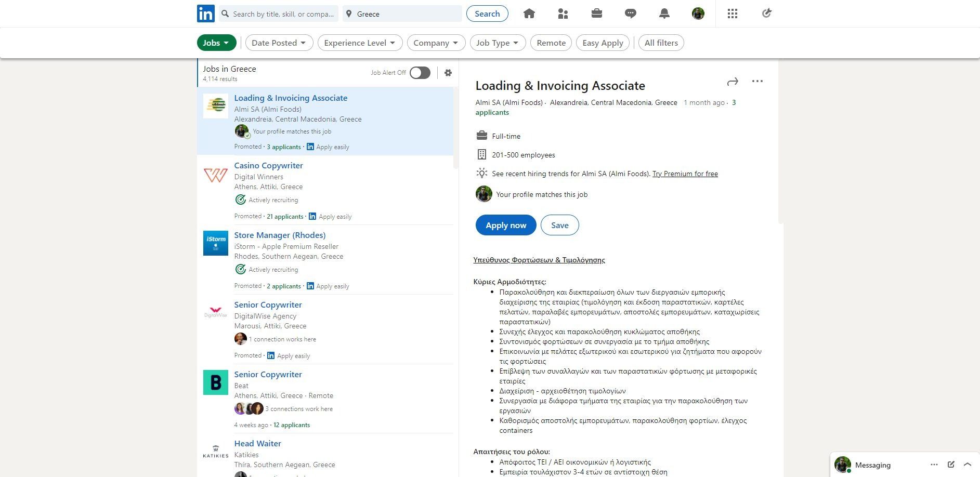Open the LinkedIn home icon
This screenshot has width=980, height=477.
point(529,14)
